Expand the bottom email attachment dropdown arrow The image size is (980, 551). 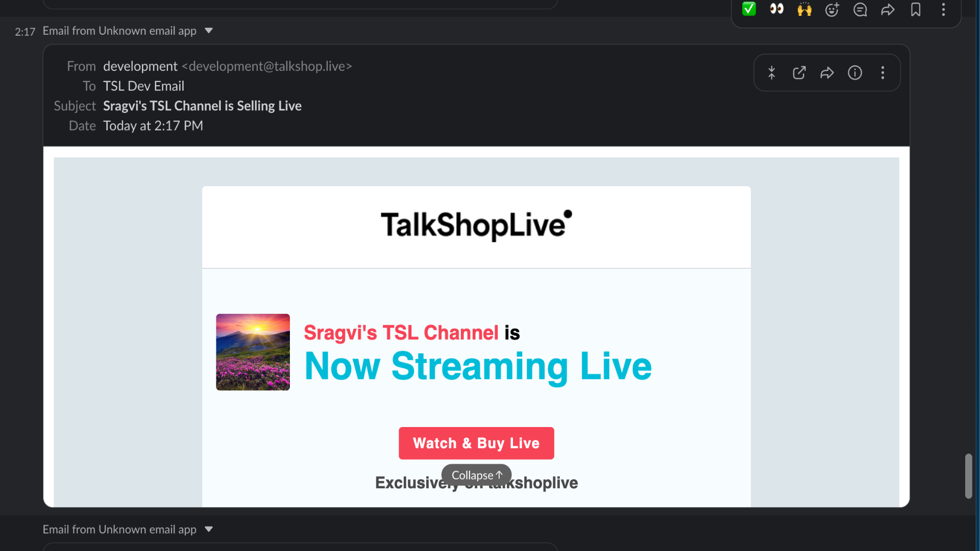pos(209,529)
